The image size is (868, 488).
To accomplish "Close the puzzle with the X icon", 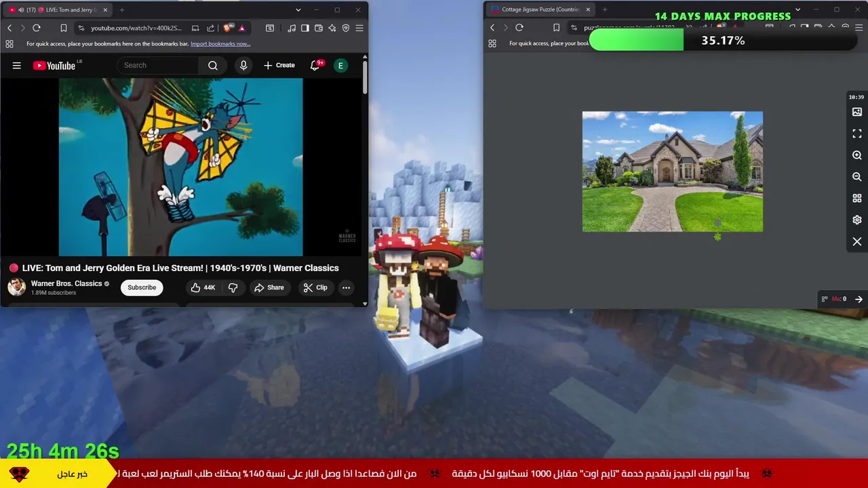I will 857,242.
